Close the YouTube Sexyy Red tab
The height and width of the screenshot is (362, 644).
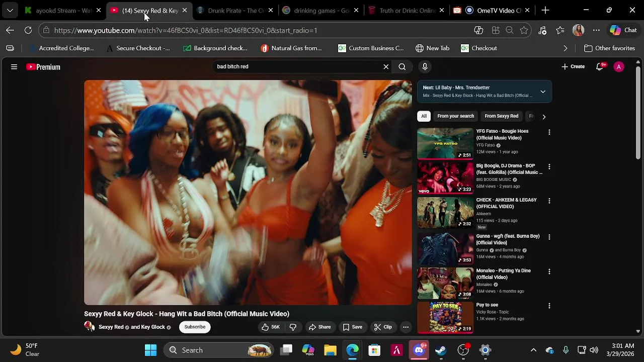[x=185, y=10]
